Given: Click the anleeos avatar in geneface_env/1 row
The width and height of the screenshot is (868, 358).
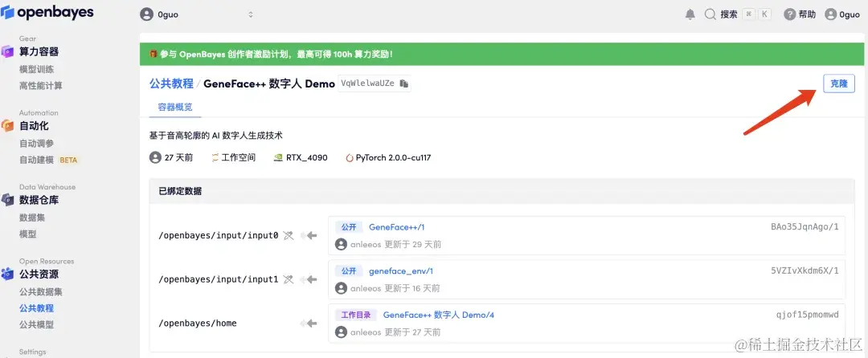Looking at the screenshot, I should [341, 288].
